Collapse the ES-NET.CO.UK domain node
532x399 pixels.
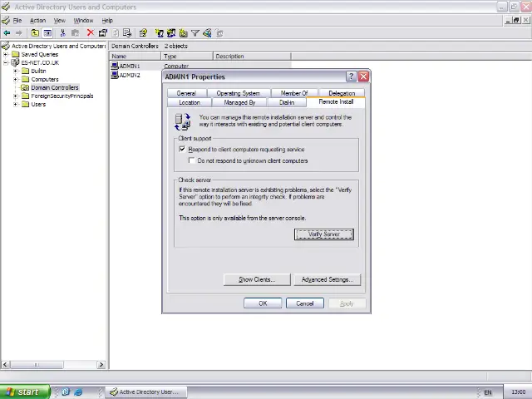click(x=7, y=62)
